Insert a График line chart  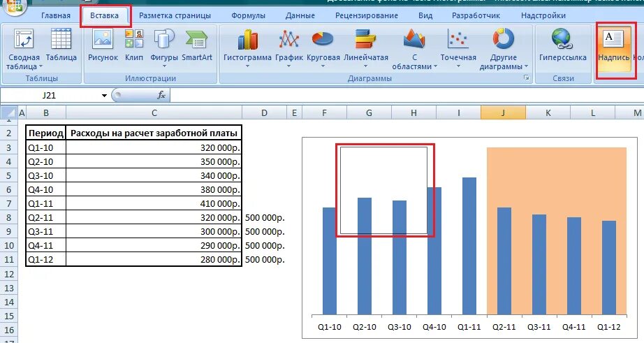(x=288, y=48)
